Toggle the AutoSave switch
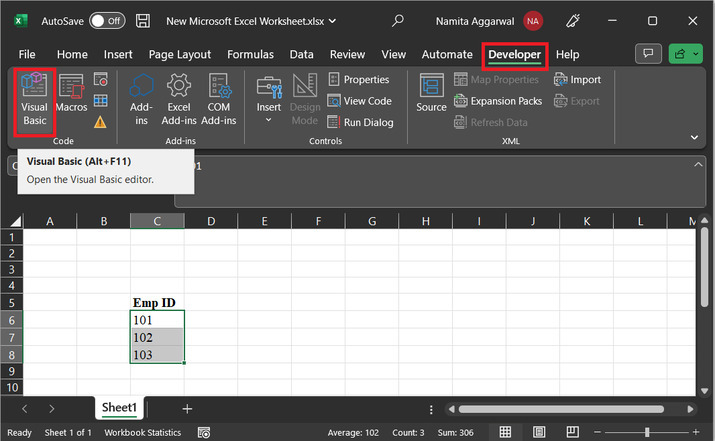 tap(107, 20)
